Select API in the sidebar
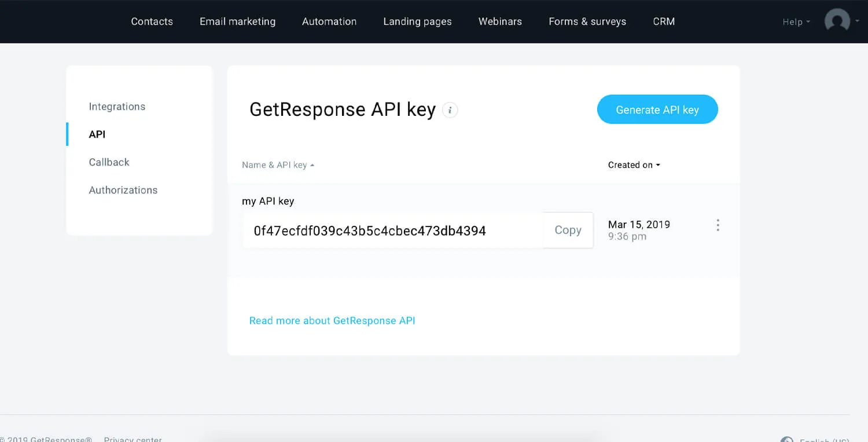 [x=97, y=134]
